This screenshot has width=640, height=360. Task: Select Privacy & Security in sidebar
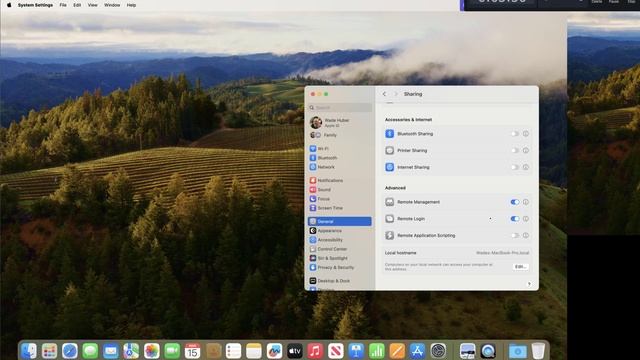point(340,267)
